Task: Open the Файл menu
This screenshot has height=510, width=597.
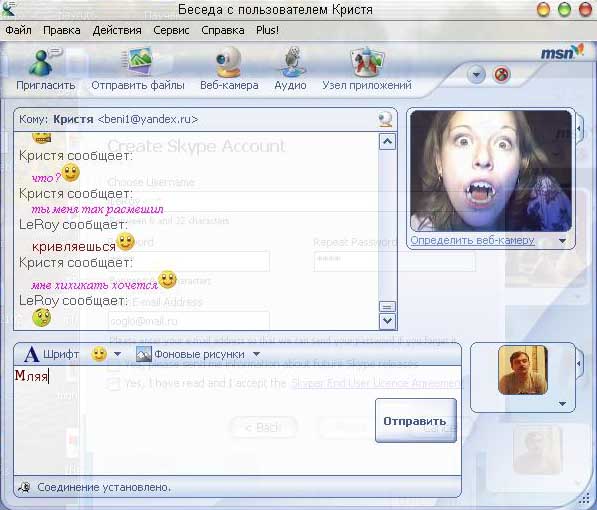Action: tap(18, 30)
